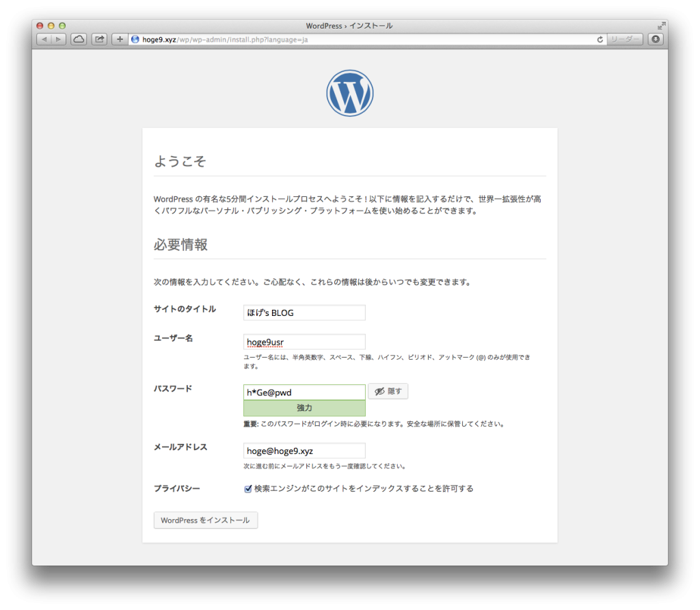Viewport: 700px width, 610px height.
Task: Click the username rules hint text
Action: click(x=387, y=362)
